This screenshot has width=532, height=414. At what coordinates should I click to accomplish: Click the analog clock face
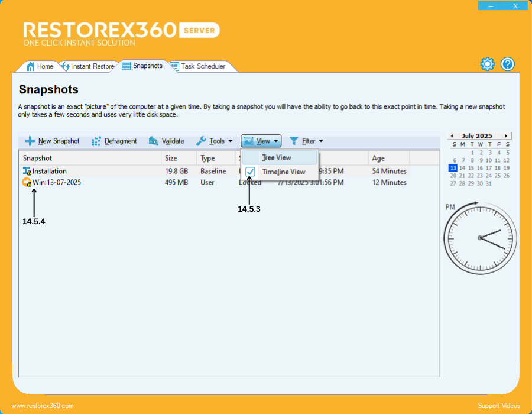480,238
